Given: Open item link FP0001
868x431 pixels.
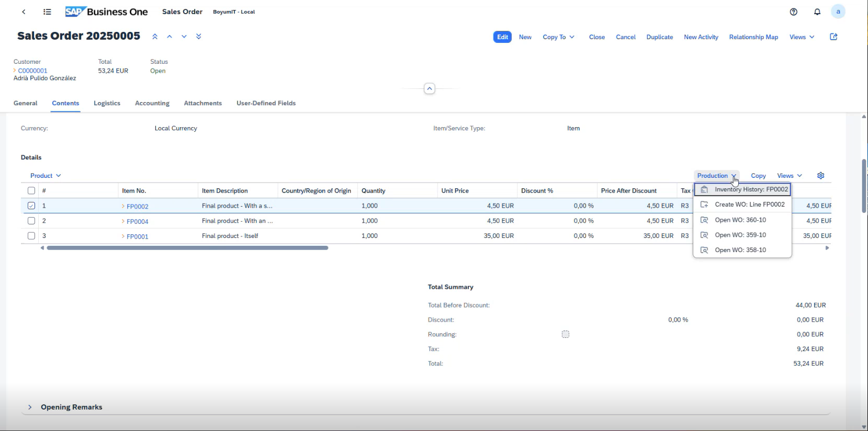Looking at the screenshot, I should (138, 236).
